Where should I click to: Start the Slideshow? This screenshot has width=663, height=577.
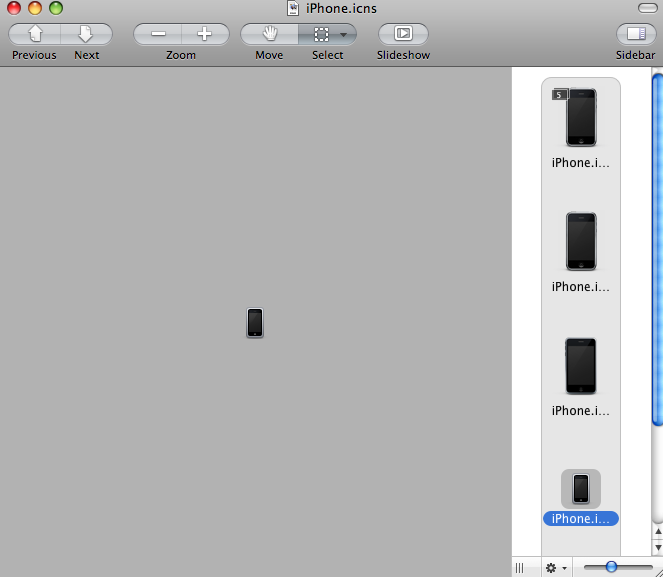[x=403, y=34]
